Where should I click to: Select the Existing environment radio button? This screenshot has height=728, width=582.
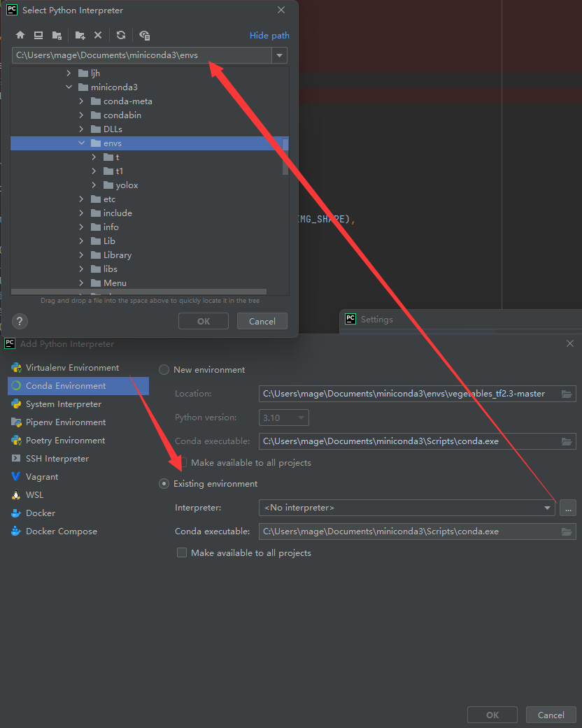click(x=163, y=483)
